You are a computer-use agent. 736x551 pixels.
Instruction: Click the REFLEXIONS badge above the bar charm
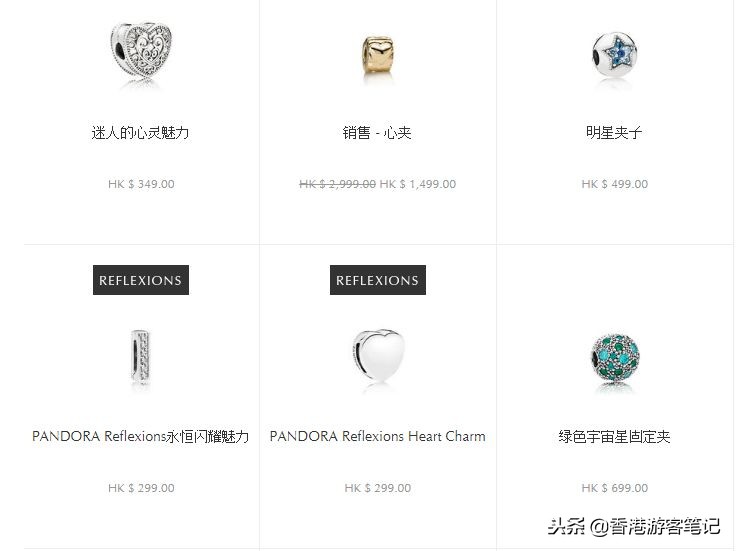pos(141,280)
